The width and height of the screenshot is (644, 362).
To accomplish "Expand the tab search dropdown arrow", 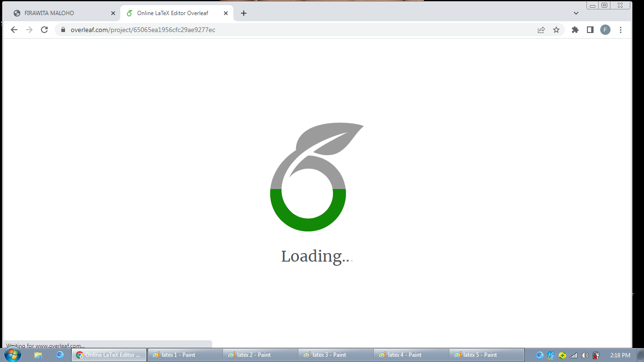I will [576, 13].
